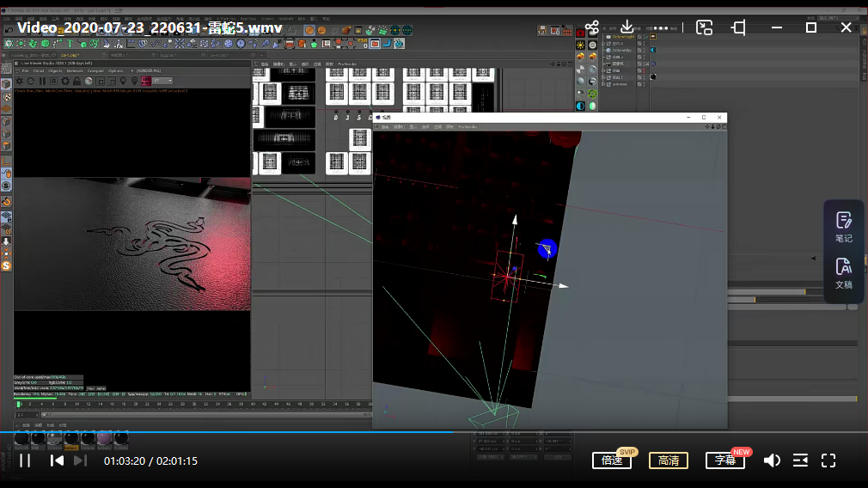
Task: Close the floating viewport window
Action: [719, 118]
